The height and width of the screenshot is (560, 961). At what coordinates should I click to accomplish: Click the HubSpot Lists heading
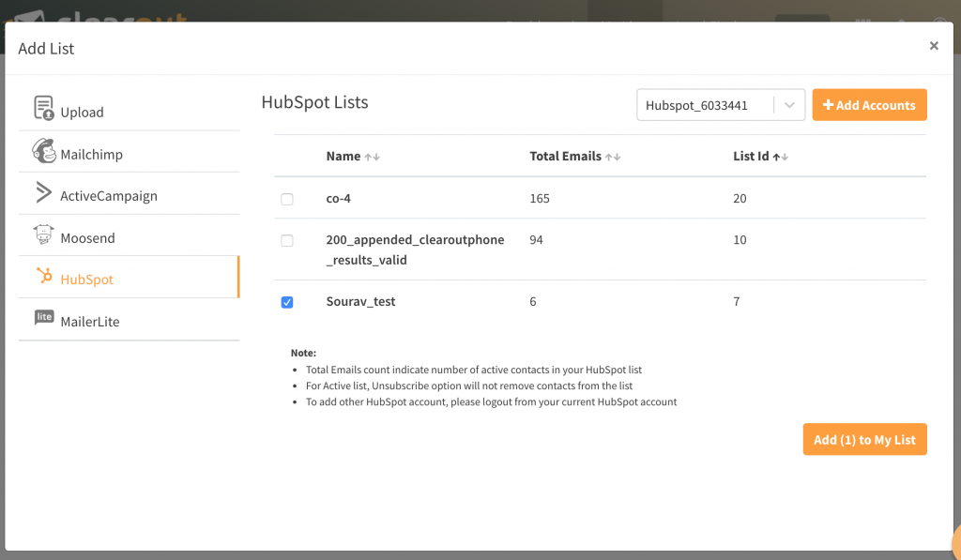314,102
